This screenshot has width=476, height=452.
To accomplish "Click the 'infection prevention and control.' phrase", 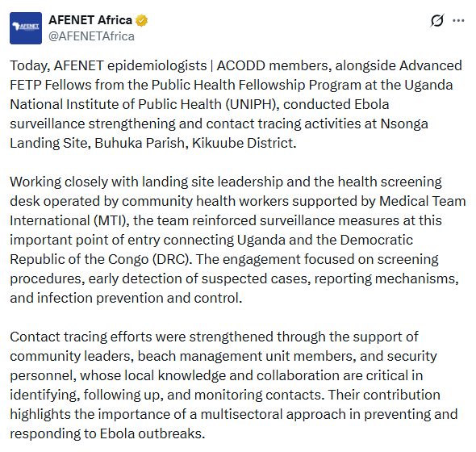I will 140,298.
